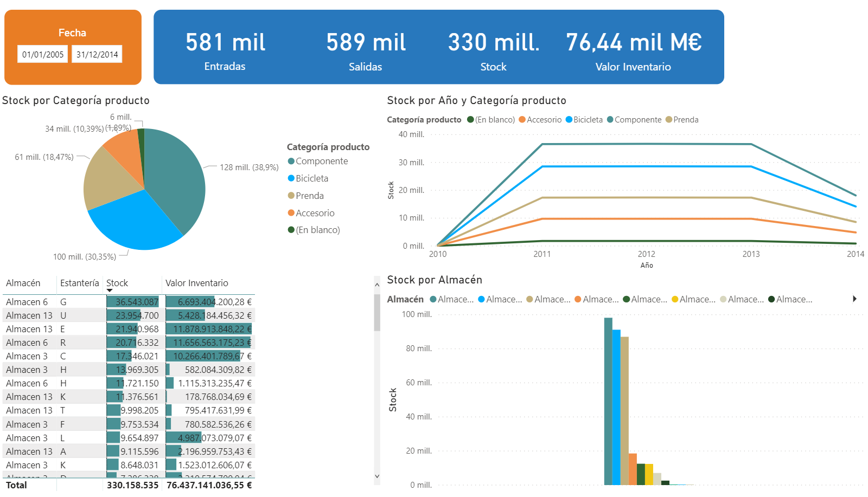This screenshot has height=497, width=868.
Task: Click the 2012 year axis label
Action: coord(647,254)
